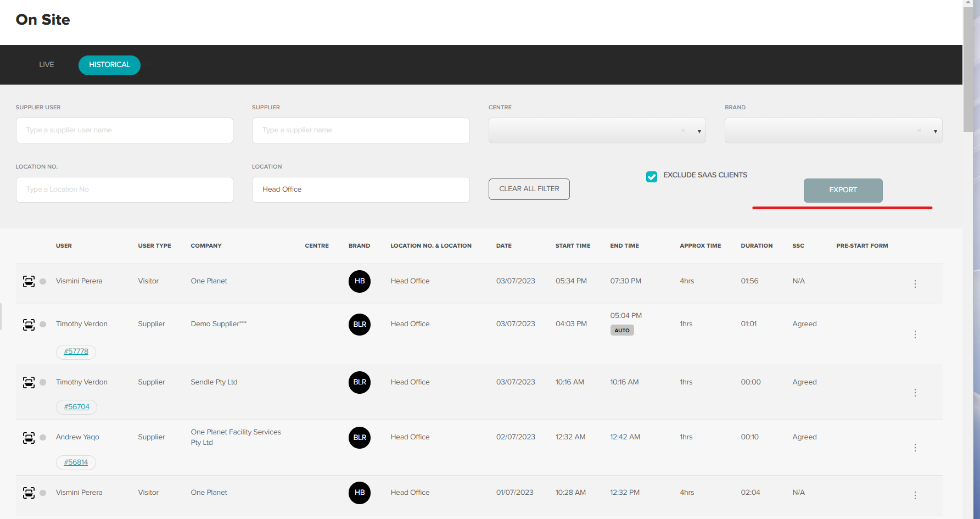Expand the Centre dropdown
The width and height of the screenshot is (980, 519).
click(699, 131)
